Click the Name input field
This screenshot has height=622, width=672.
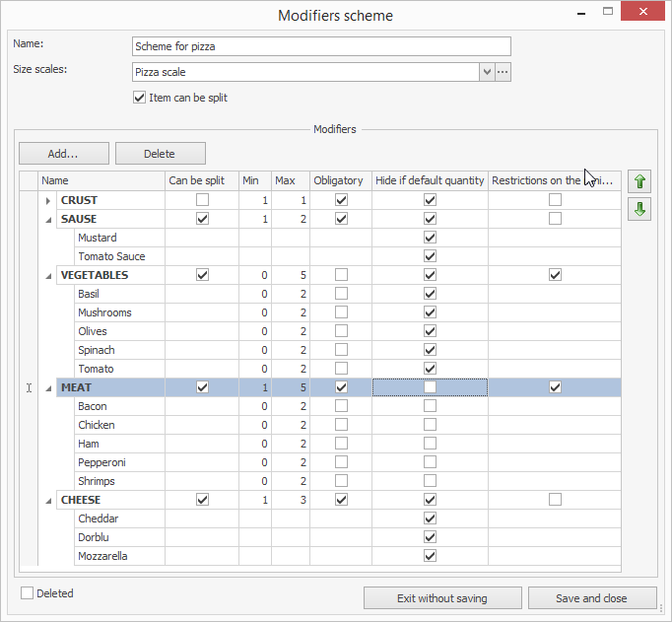[x=321, y=47]
